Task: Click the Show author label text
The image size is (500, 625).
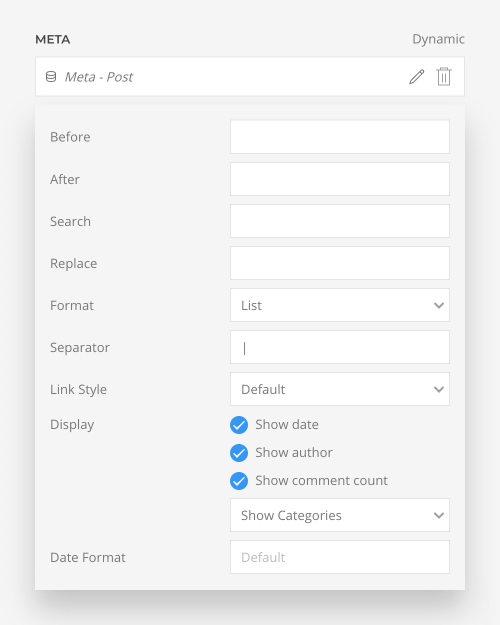Action: click(x=294, y=452)
